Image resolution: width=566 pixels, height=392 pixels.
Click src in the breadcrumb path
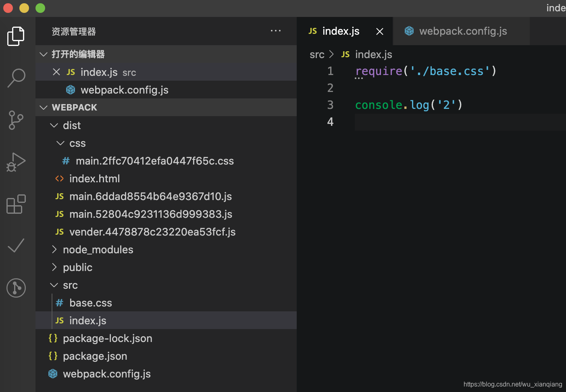pyautogui.click(x=317, y=54)
